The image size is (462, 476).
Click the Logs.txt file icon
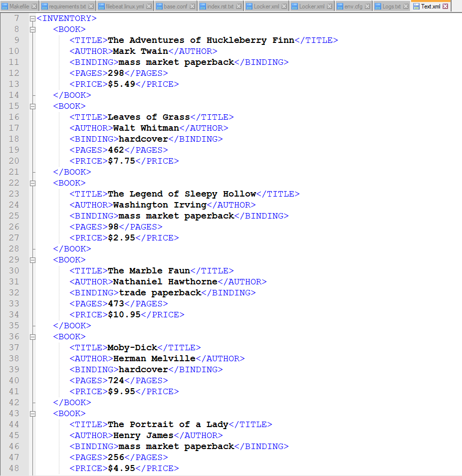378,6
